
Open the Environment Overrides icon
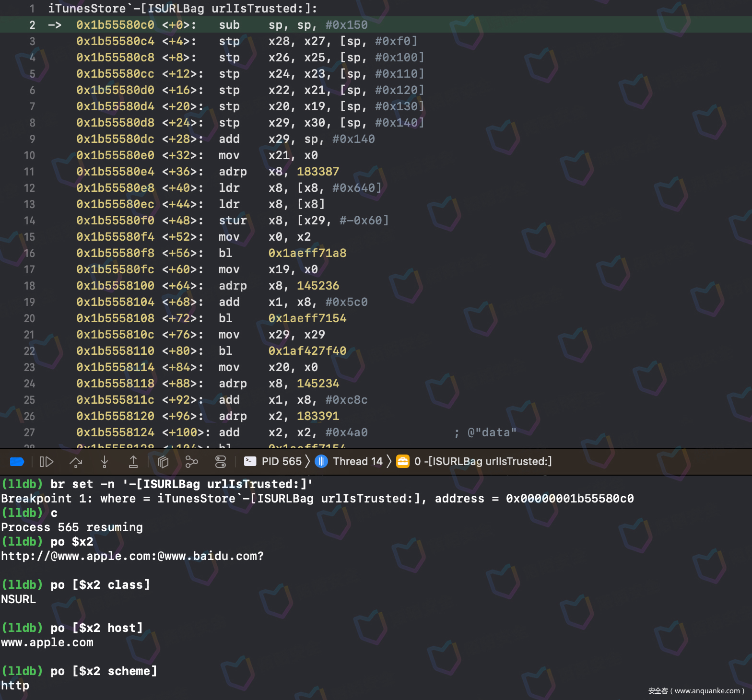pos(220,462)
